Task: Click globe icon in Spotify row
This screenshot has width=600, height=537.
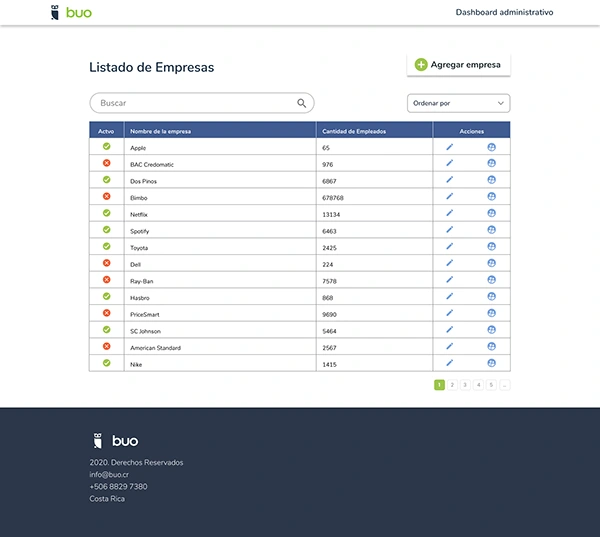Action: [x=492, y=230]
